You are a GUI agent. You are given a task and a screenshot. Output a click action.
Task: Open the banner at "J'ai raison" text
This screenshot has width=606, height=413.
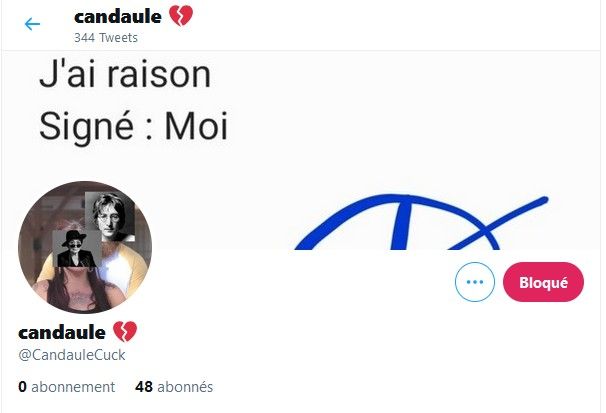click(x=125, y=75)
